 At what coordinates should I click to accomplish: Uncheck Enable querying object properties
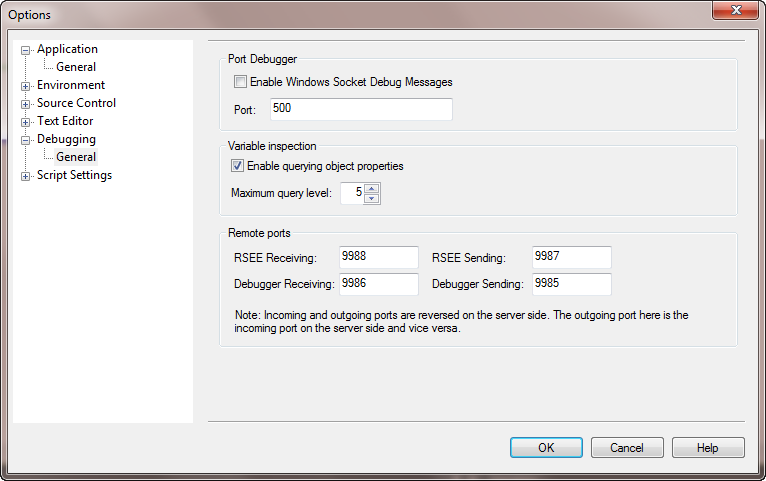pos(237,166)
